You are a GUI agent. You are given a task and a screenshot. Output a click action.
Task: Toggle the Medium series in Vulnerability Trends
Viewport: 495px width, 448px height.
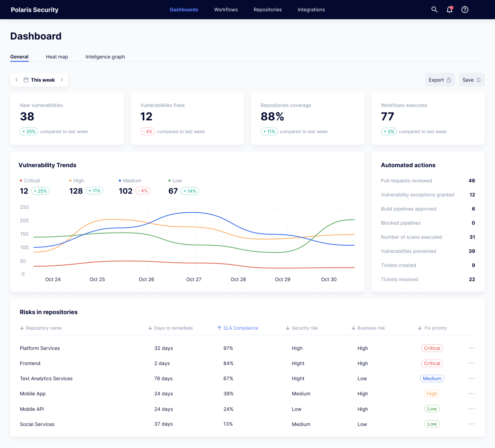(130, 180)
